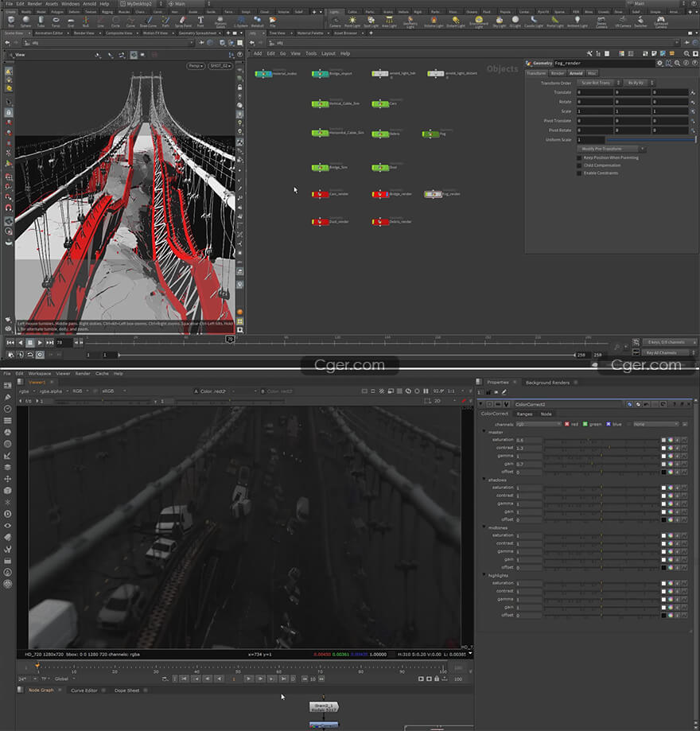Open the Workspace menu in Nuke
The width and height of the screenshot is (700, 731).
tap(39, 373)
